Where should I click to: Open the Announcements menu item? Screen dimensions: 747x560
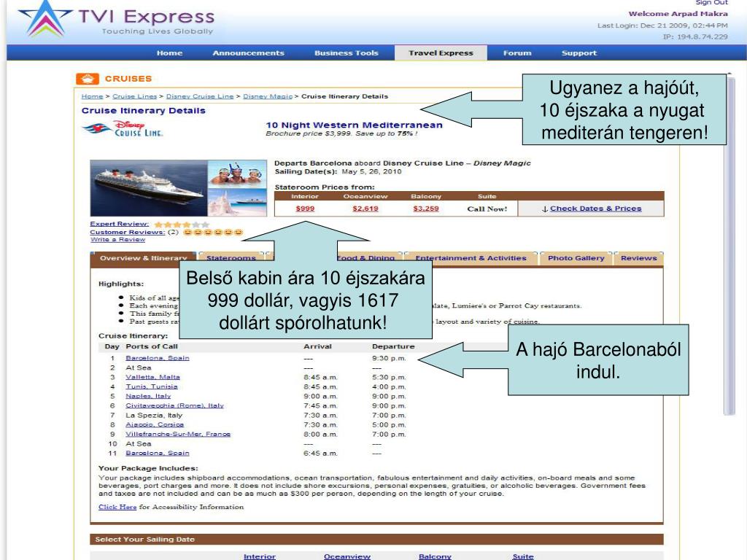tap(248, 52)
